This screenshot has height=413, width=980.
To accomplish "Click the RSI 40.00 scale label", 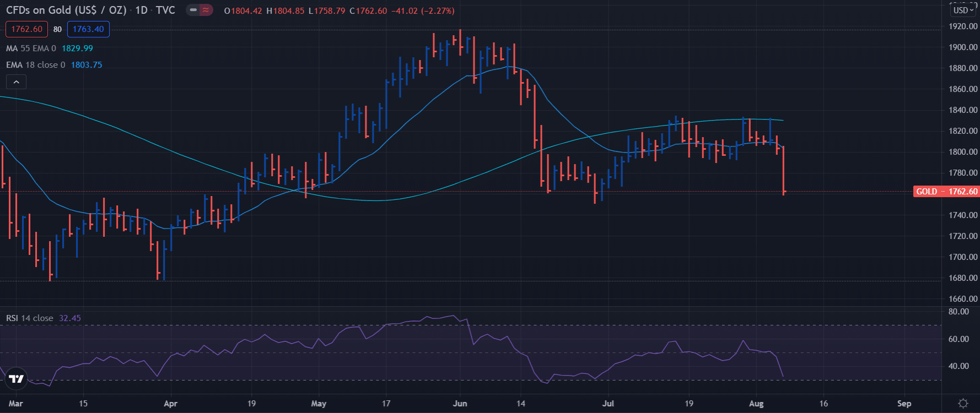I will [959, 366].
